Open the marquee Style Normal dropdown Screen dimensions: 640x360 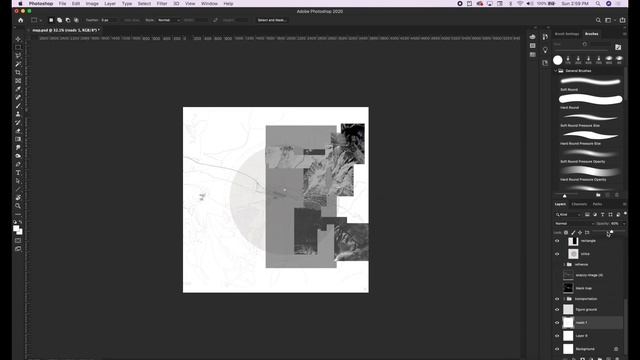[x=169, y=20]
